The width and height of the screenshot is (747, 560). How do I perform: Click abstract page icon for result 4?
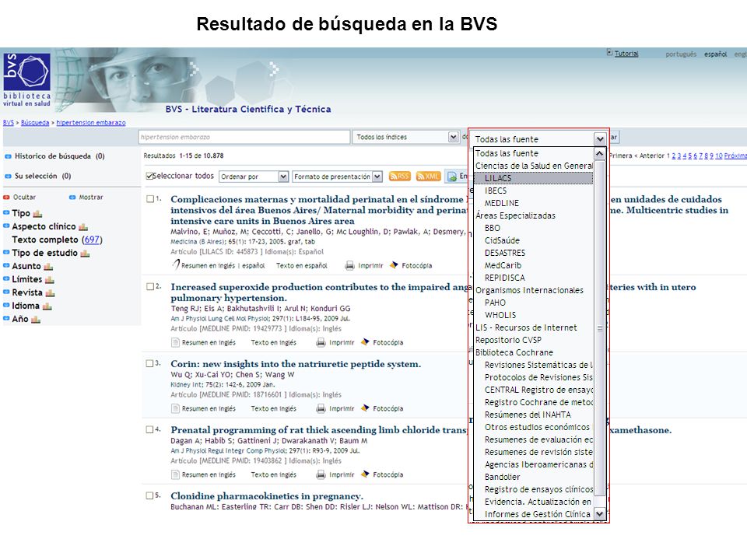coord(175,474)
